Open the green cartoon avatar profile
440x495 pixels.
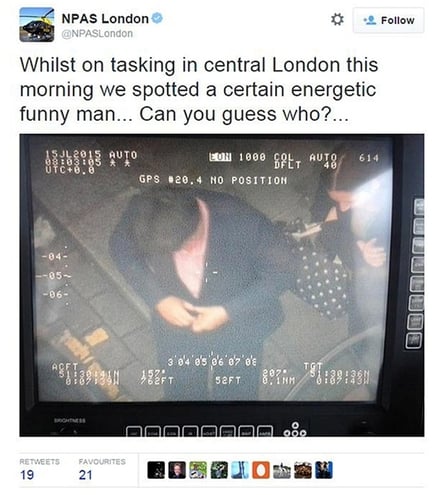tap(198, 470)
